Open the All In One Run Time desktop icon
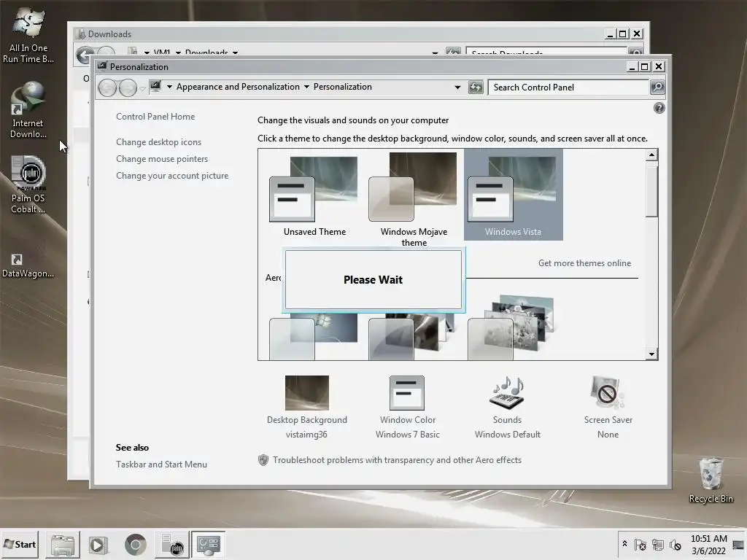 (x=28, y=35)
